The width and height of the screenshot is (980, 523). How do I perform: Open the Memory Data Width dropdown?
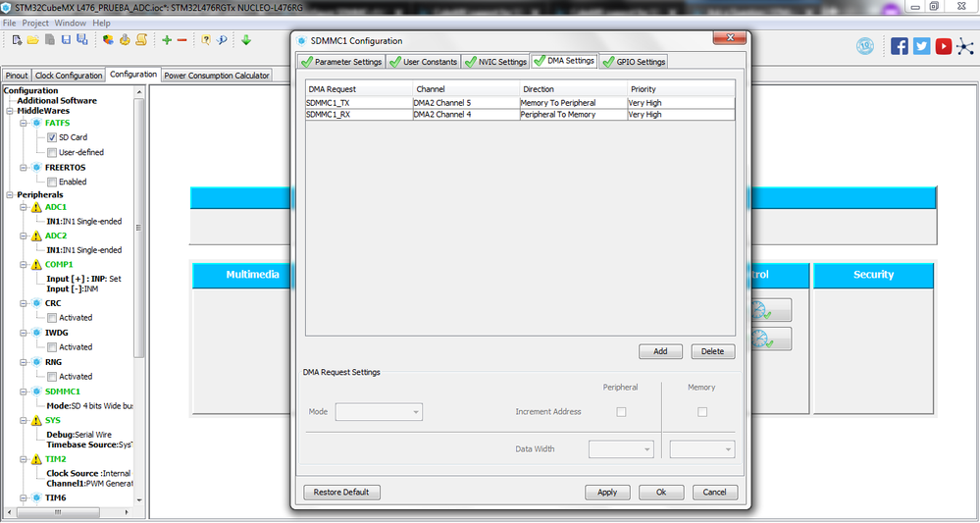(702, 449)
